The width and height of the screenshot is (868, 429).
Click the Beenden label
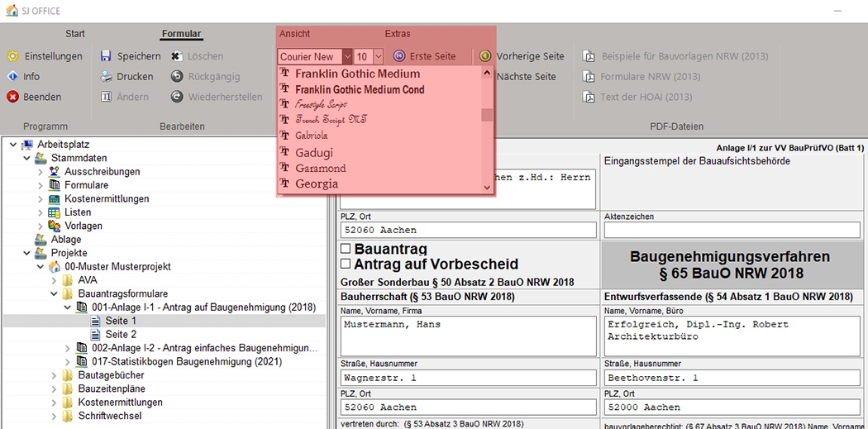coord(42,97)
